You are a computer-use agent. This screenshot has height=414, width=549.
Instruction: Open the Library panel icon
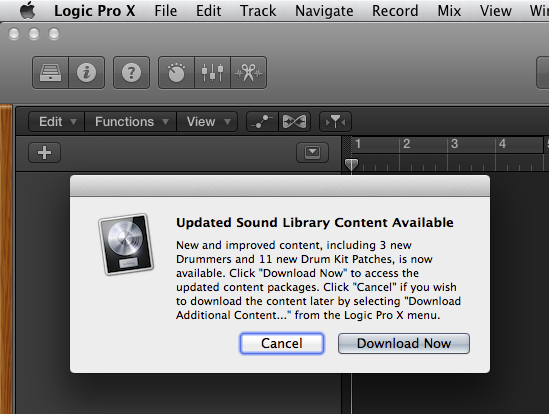(50, 73)
